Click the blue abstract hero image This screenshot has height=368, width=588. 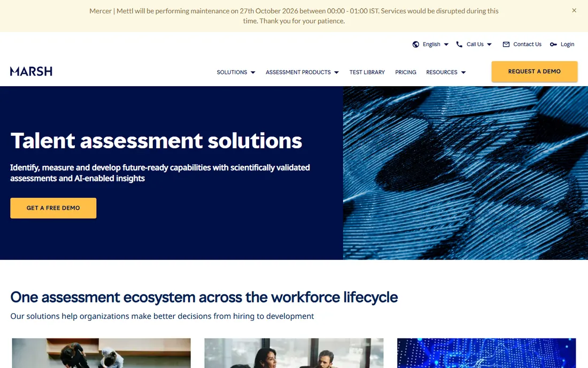coord(466,173)
